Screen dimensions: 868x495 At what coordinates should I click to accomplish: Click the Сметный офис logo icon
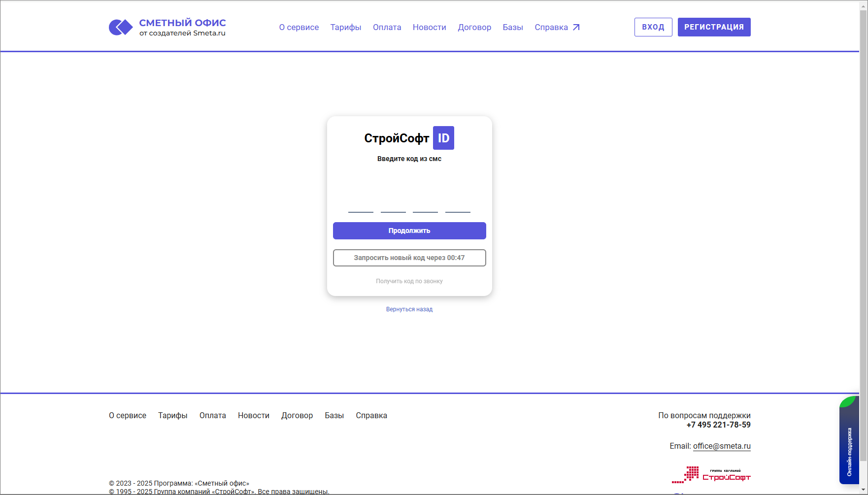121,27
